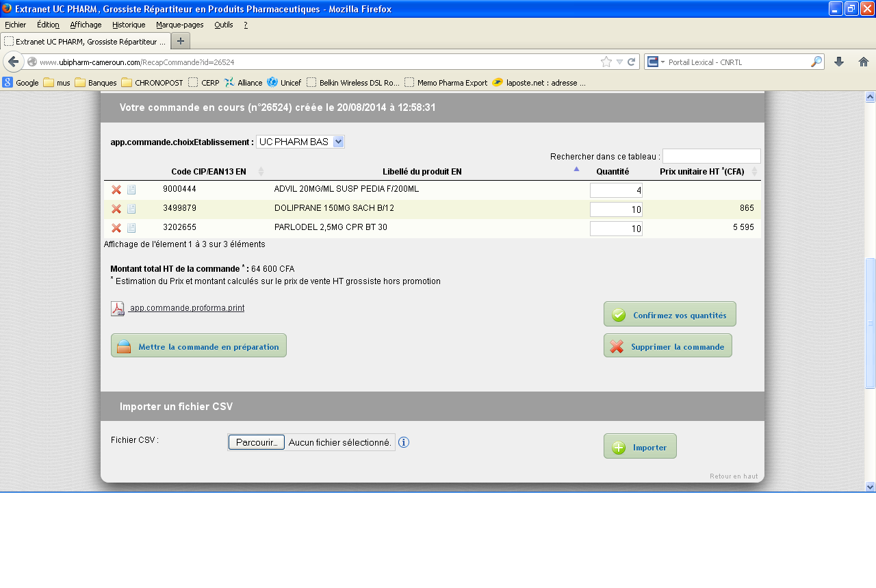The height and width of the screenshot is (588, 876).
Task: Delete the ADVIL 20MG/ML row with red X
Action: point(116,190)
